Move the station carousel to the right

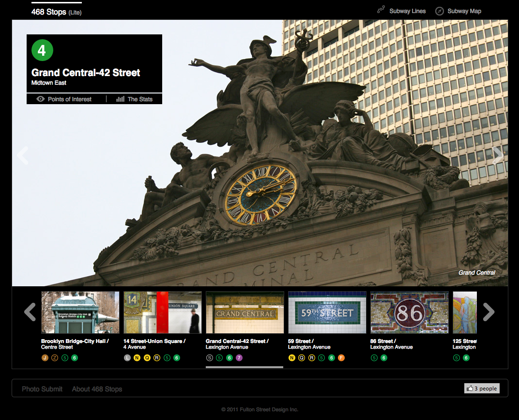[488, 311]
